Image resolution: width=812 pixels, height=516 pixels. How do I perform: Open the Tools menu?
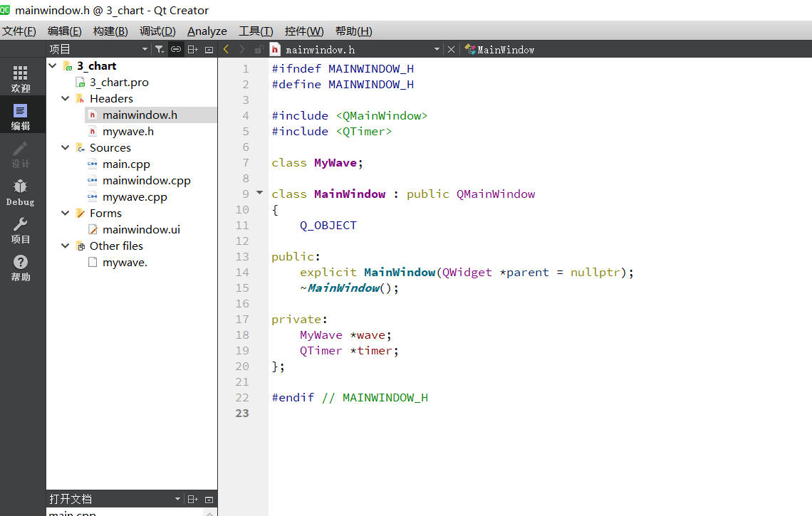click(256, 31)
